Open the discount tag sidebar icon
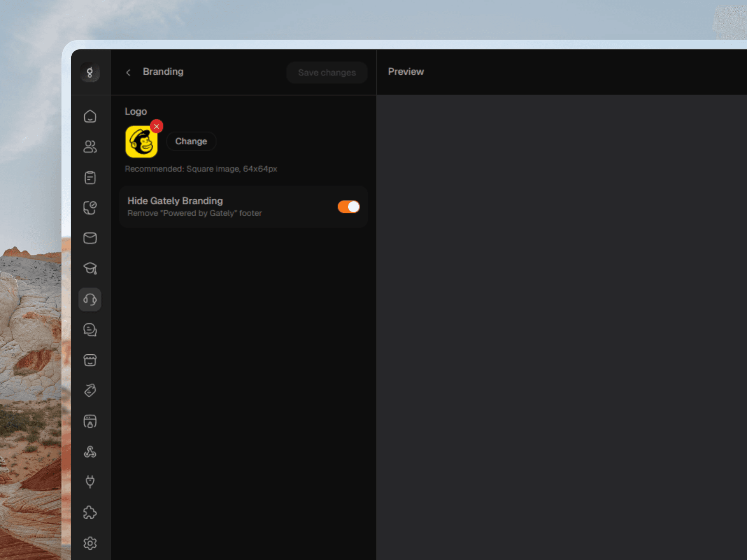 click(x=90, y=390)
